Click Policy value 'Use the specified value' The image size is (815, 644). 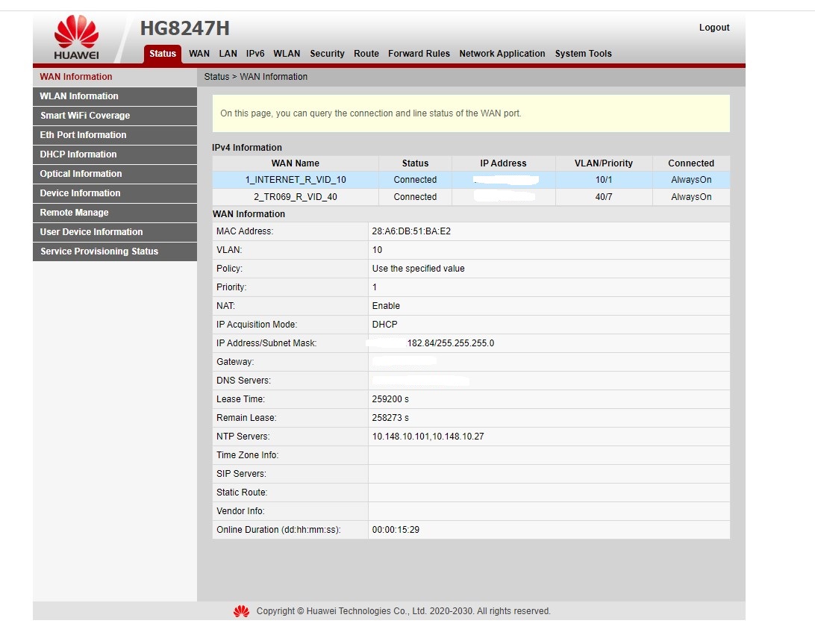(x=419, y=269)
